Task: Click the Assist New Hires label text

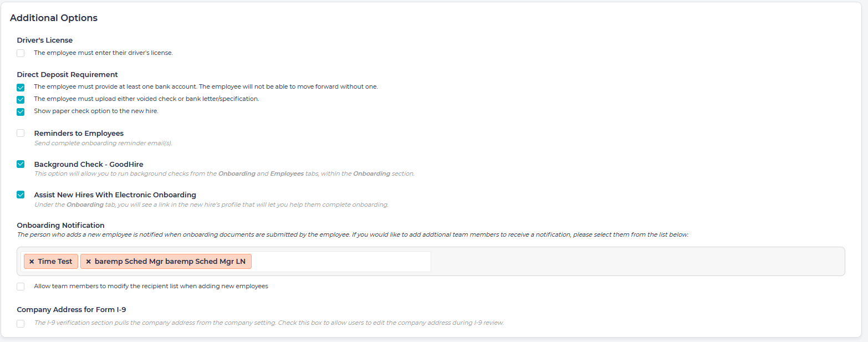Action: point(115,195)
